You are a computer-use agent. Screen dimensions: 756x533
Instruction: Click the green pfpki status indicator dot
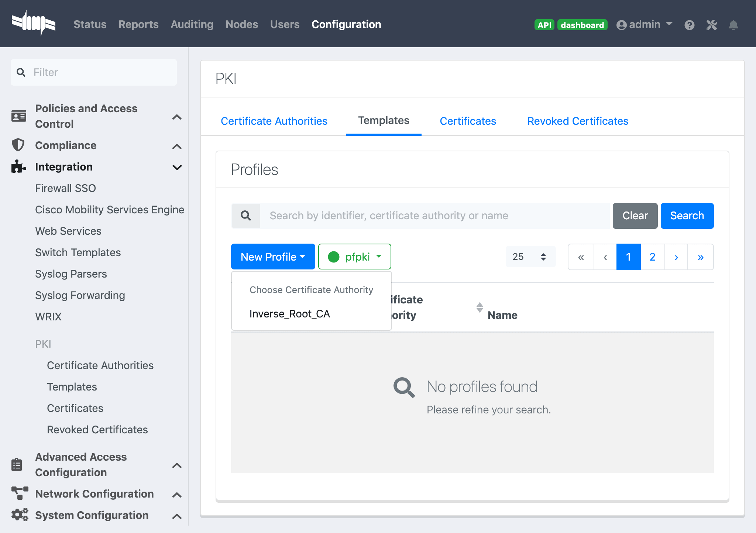click(x=334, y=257)
